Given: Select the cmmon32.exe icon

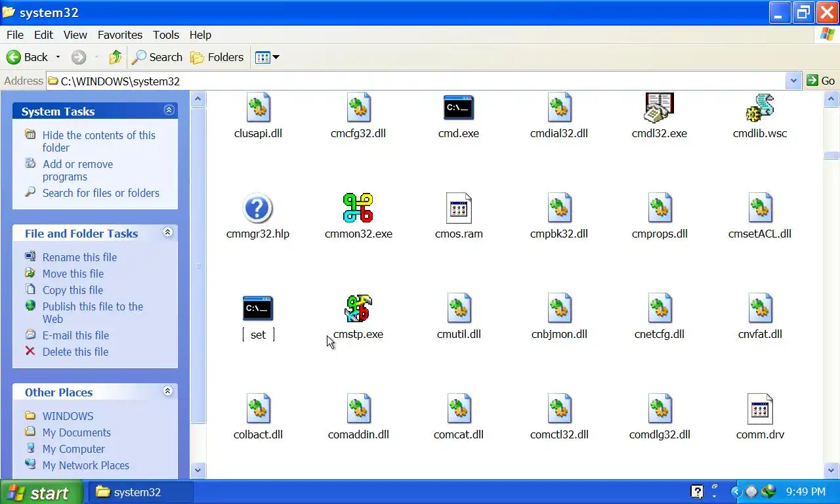Looking at the screenshot, I should pos(358,209).
